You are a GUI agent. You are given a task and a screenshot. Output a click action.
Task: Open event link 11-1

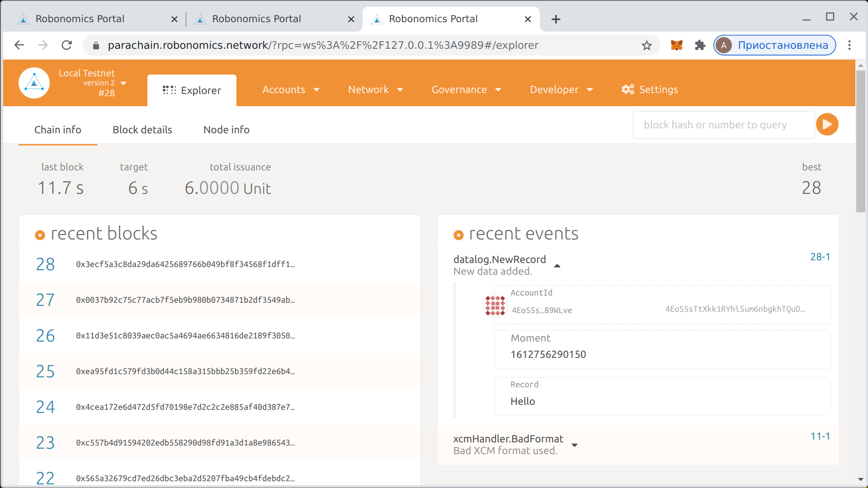tap(820, 436)
